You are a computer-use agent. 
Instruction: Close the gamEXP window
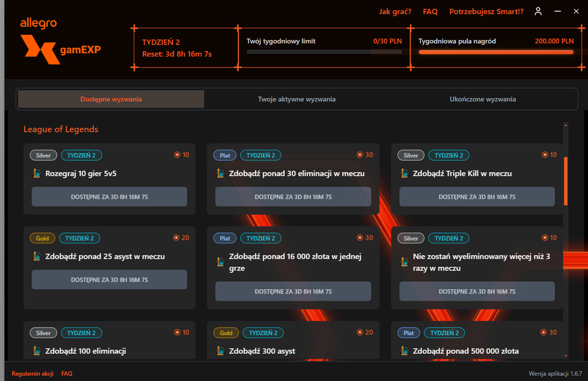tap(576, 12)
